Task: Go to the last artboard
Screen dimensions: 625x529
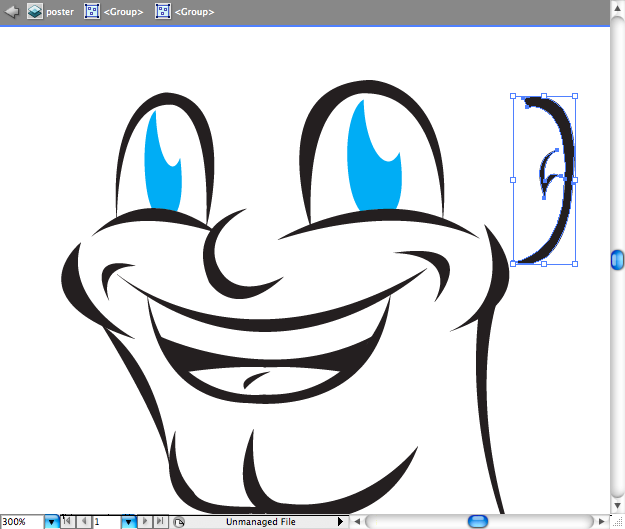Action: point(160,521)
